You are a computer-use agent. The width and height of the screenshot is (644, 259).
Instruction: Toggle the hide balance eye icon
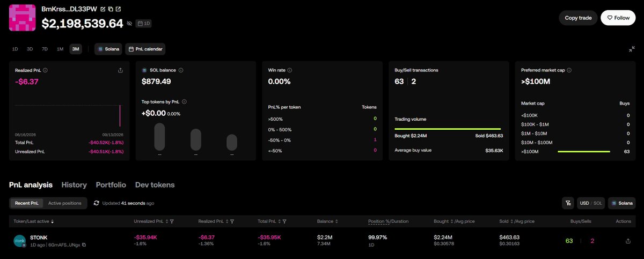(x=129, y=24)
